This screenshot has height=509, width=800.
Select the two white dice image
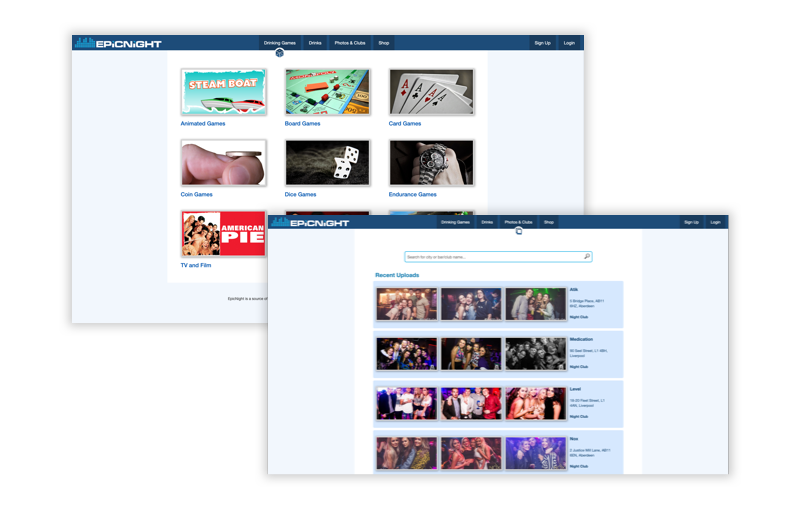tap(327, 162)
